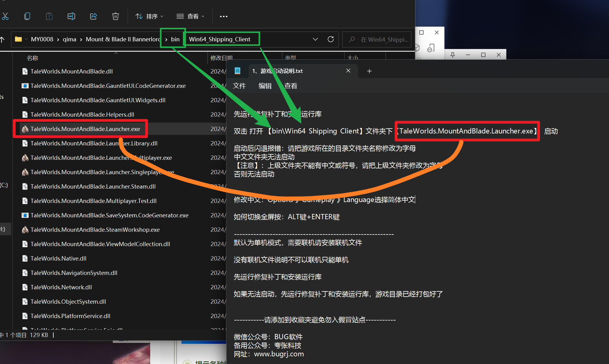
Task: Open the see-more ellipsis toolbar menu
Action: click(x=223, y=16)
